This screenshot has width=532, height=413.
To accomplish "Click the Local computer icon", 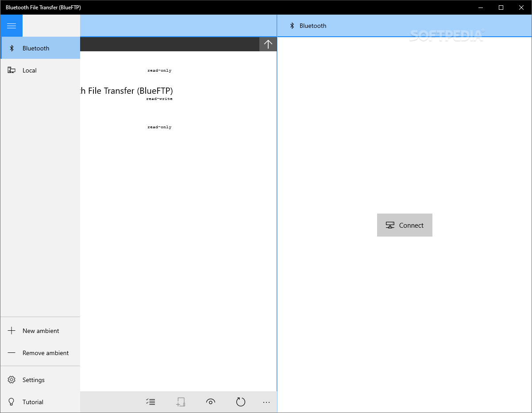I will (12, 70).
